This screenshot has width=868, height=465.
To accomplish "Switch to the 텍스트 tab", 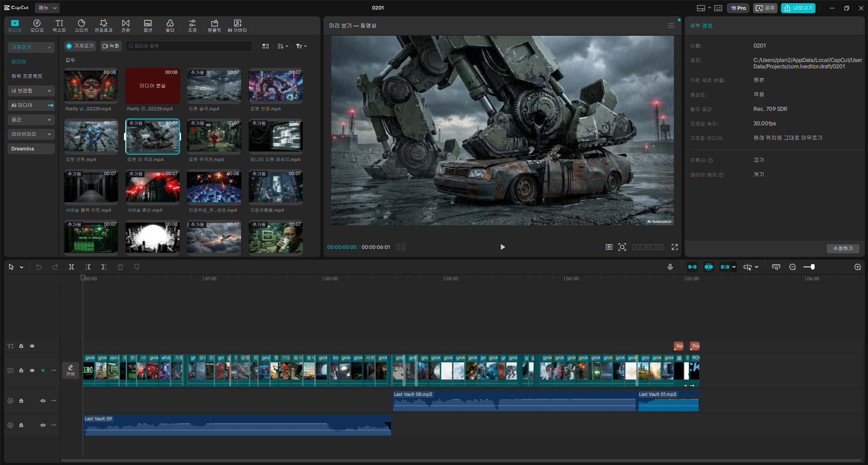I will [x=59, y=26].
